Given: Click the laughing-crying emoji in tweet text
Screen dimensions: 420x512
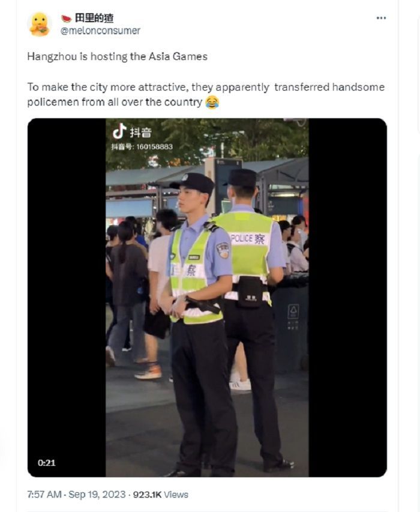Looking at the screenshot, I should (x=212, y=102).
